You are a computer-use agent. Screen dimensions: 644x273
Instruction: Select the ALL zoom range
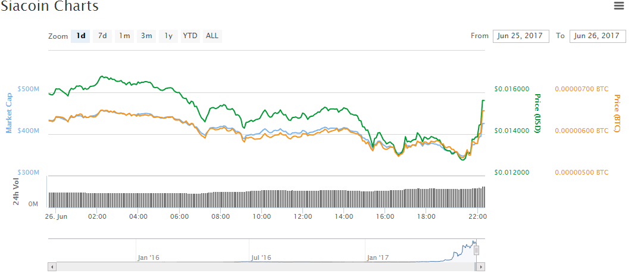tap(212, 36)
